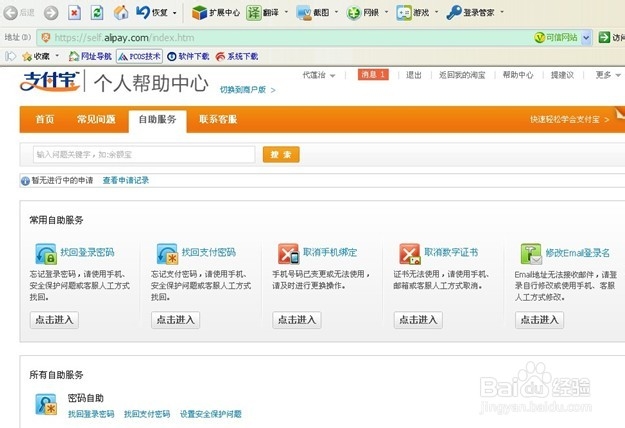The width and height of the screenshot is (625, 428).
Task: Open the 登录管家 dropdown arrow
Action: coord(502,12)
